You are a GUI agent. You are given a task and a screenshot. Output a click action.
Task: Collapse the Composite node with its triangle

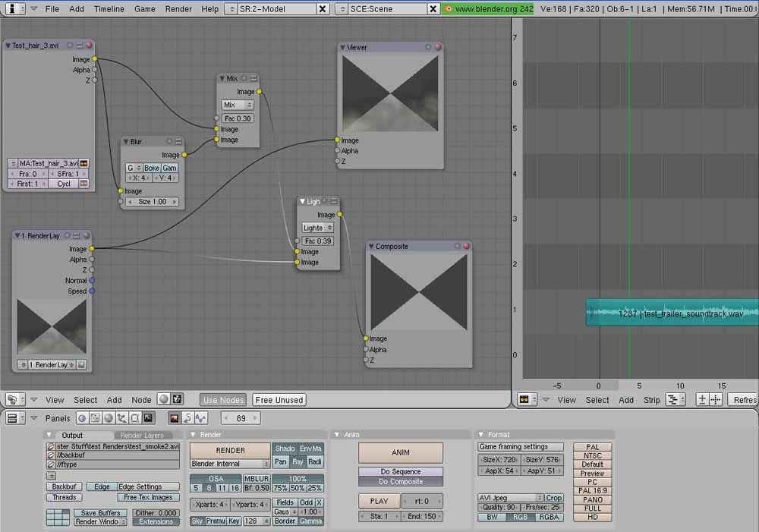[371, 247]
